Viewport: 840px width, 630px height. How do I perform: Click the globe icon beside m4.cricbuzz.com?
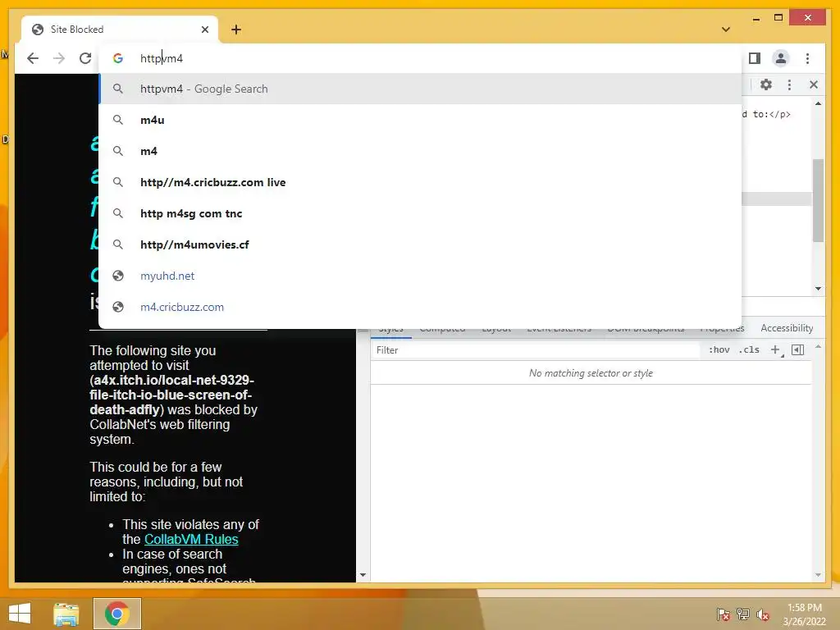coord(118,307)
